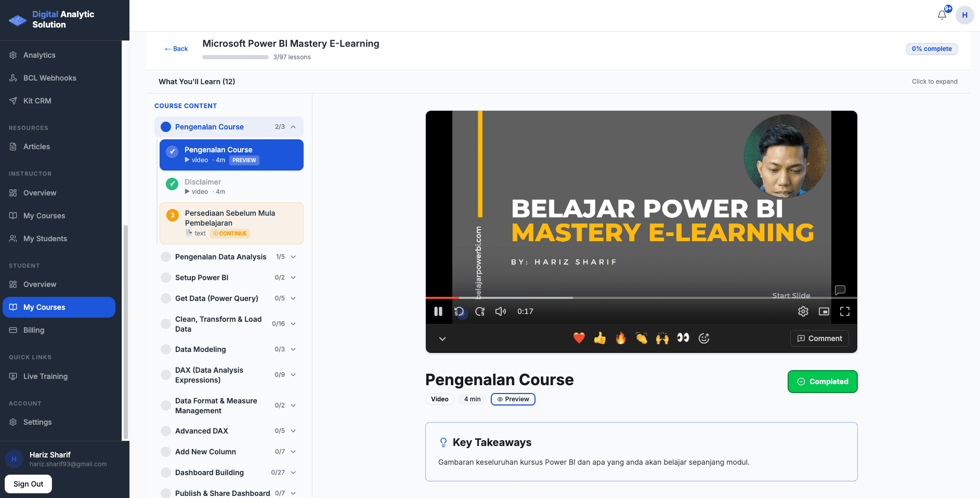Expand Data Modeling section
This screenshot has height=498, width=980.
click(x=229, y=349)
